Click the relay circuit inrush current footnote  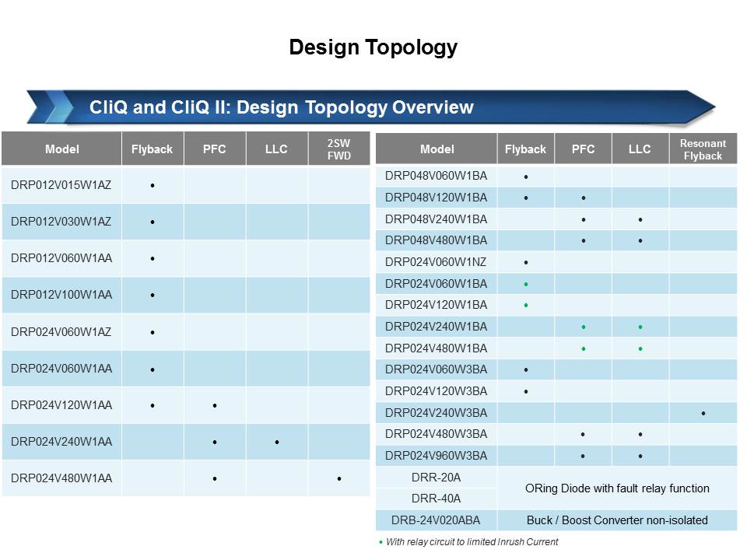pos(470,542)
